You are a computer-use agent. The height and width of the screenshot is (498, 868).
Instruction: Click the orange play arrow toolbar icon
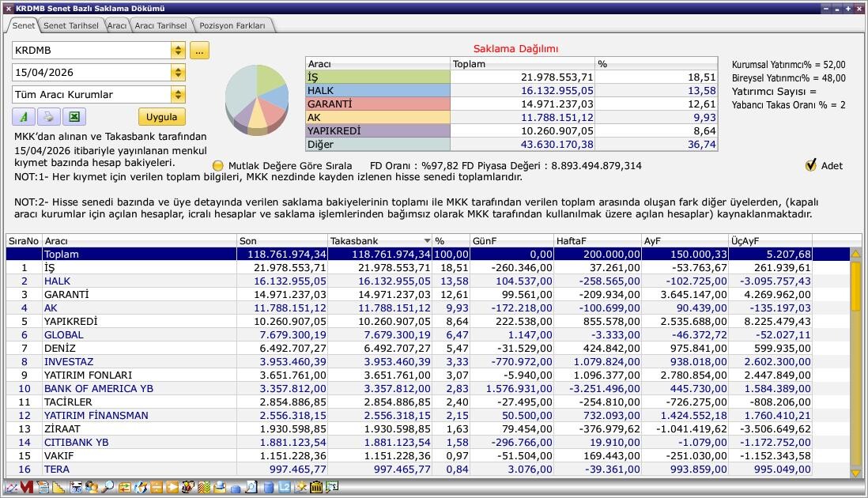pyautogui.click(x=172, y=487)
